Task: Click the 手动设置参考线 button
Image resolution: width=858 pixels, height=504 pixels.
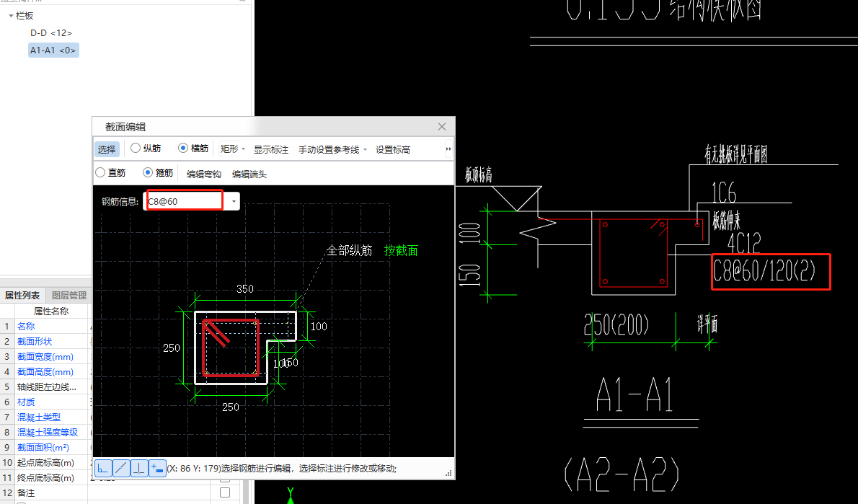Action: (328, 149)
